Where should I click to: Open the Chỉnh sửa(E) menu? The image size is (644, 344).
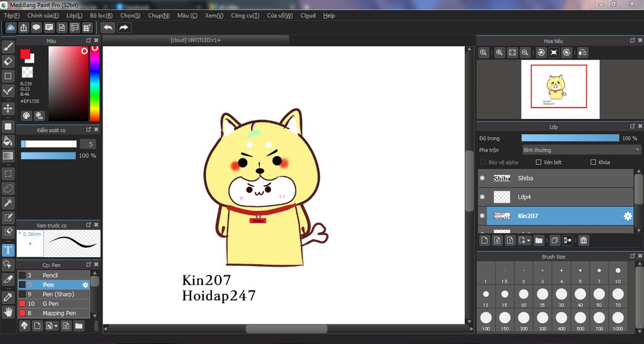[43, 16]
